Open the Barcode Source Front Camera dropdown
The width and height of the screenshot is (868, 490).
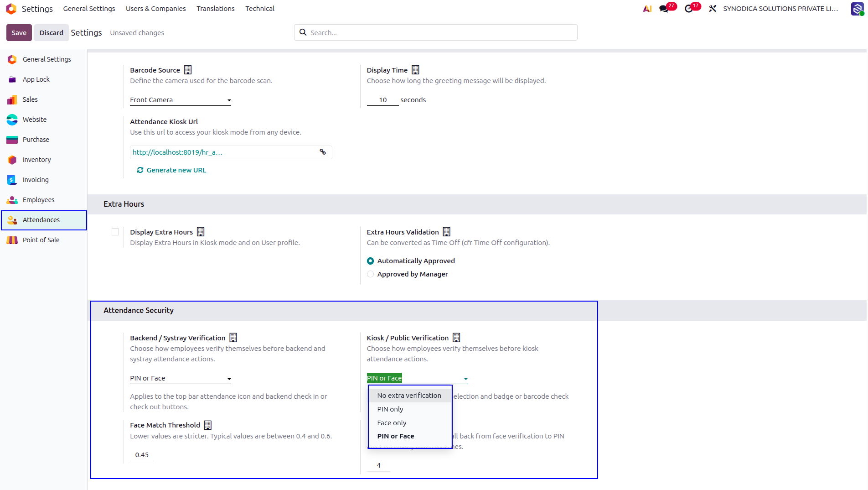(x=181, y=100)
